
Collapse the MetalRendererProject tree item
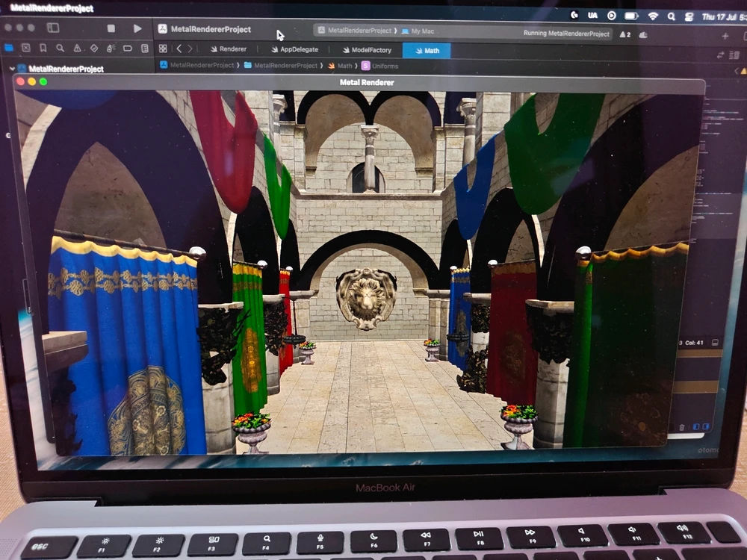13,69
